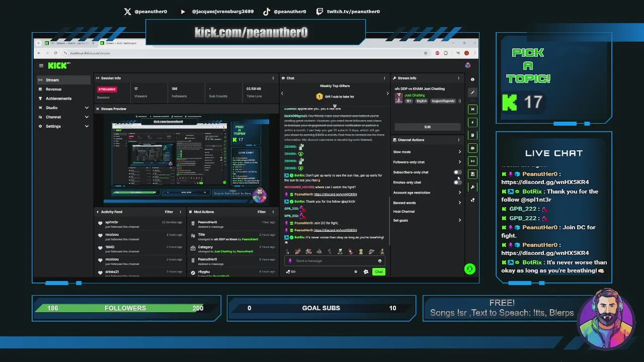The height and width of the screenshot is (362, 644).
Task: Toggle the session info broadcast widget icon
Action: tap(472, 161)
